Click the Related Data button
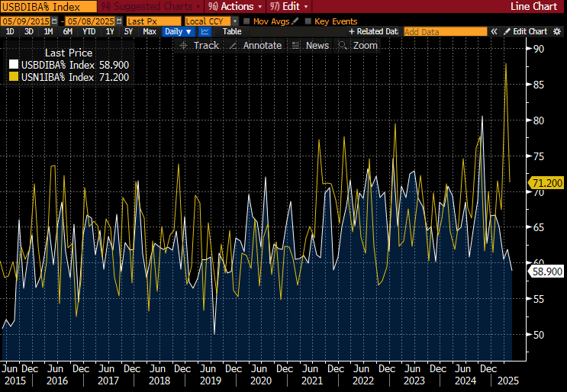This screenshot has height=392, width=567. (373, 31)
